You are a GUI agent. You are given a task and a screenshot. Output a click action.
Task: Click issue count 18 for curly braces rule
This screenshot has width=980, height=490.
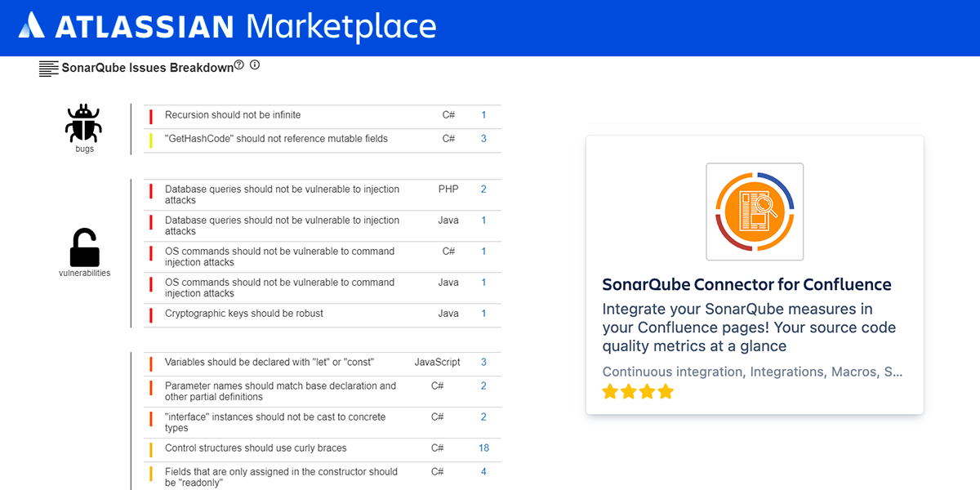[x=483, y=448]
